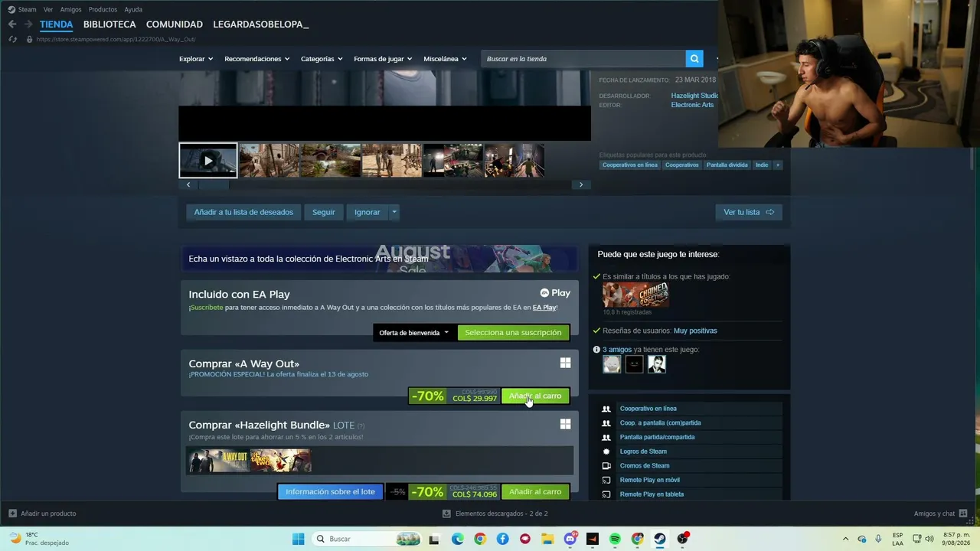Viewport: 980px width, 551px height.
Task: Click Selecciona una suscripción button
Action: pyautogui.click(x=513, y=333)
